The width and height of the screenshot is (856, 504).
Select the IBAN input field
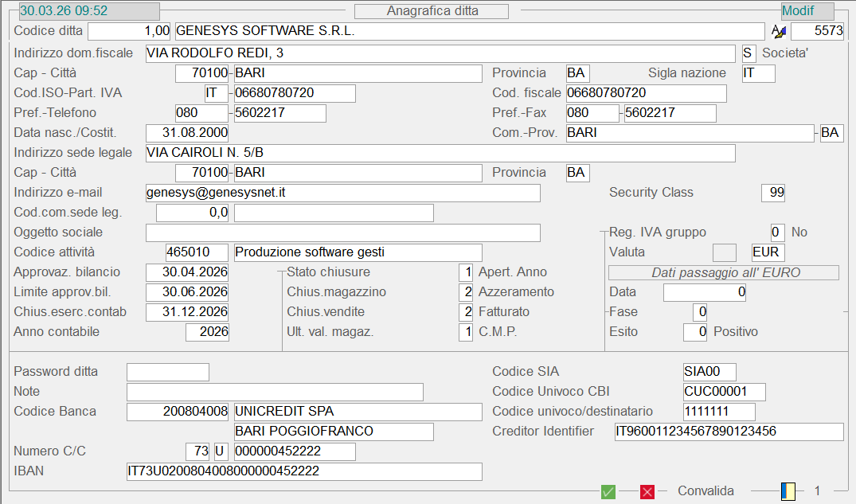[304, 471]
